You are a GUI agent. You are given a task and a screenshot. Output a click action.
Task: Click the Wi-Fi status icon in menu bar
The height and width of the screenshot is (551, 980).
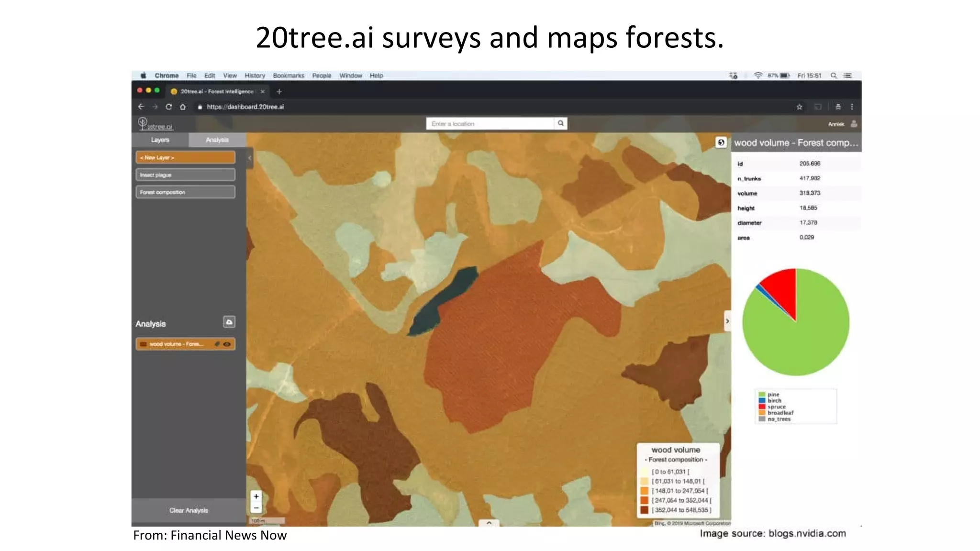758,76
